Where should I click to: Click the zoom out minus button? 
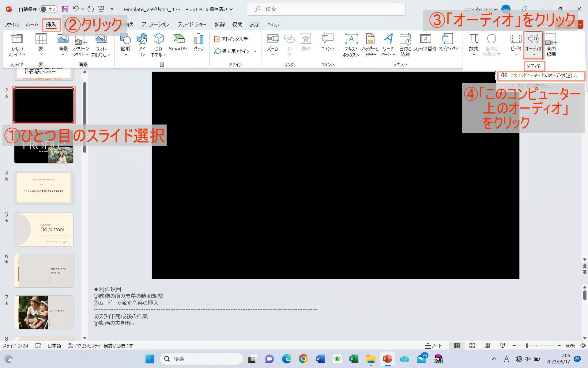click(514, 346)
